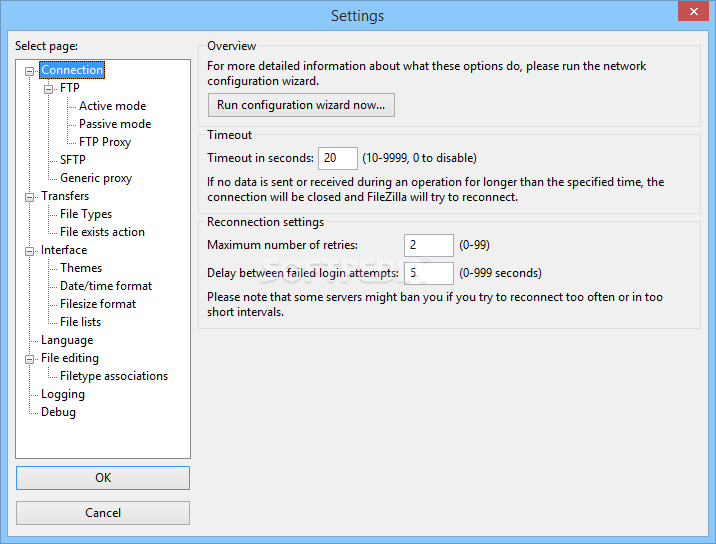The width and height of the screenshot is (716, 544).
Task: Open the Themes page
Action: (x=81, y=268)
